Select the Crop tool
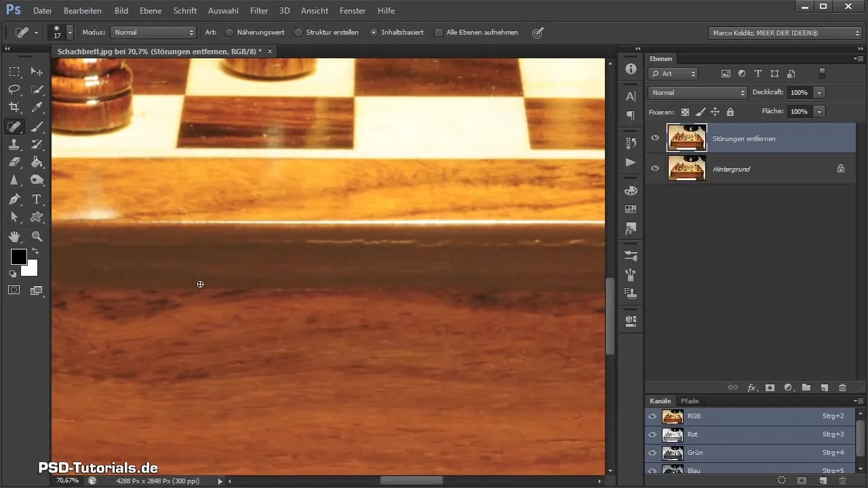Viewport: 868px width, 488px height. pos(14,107)
